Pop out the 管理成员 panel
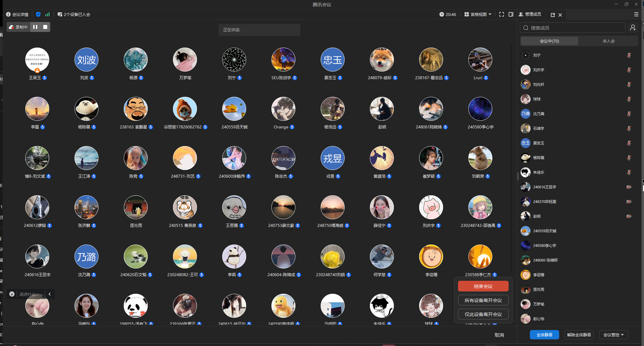The height and width of the screenshot is (346, 644). pyautogui.click(x=553, y=15)
